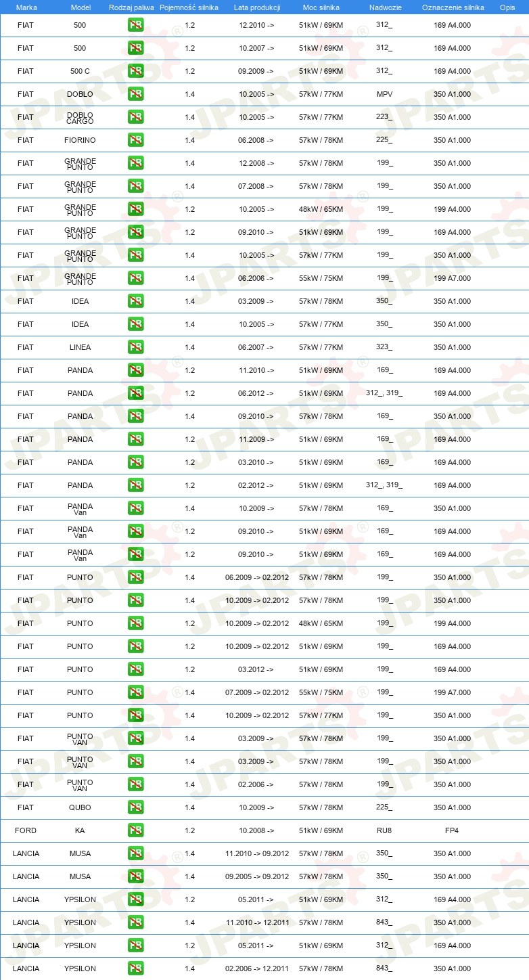Click the 12.2010 -> production date cell
529x980 pixels.
coord(256,25)
